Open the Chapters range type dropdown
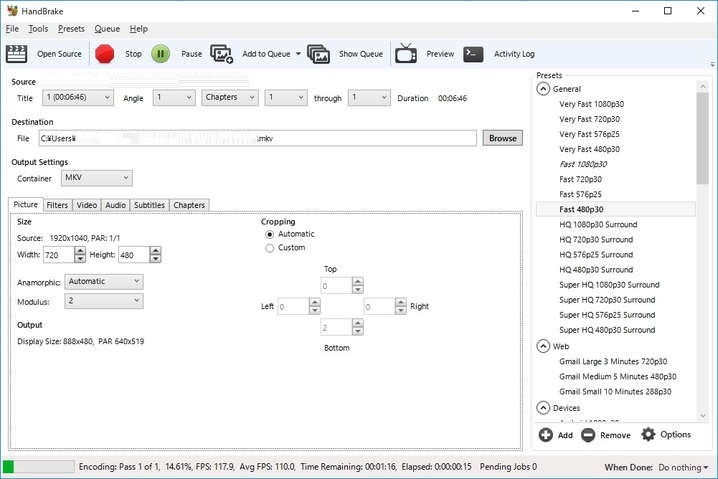 pos(230,98)
